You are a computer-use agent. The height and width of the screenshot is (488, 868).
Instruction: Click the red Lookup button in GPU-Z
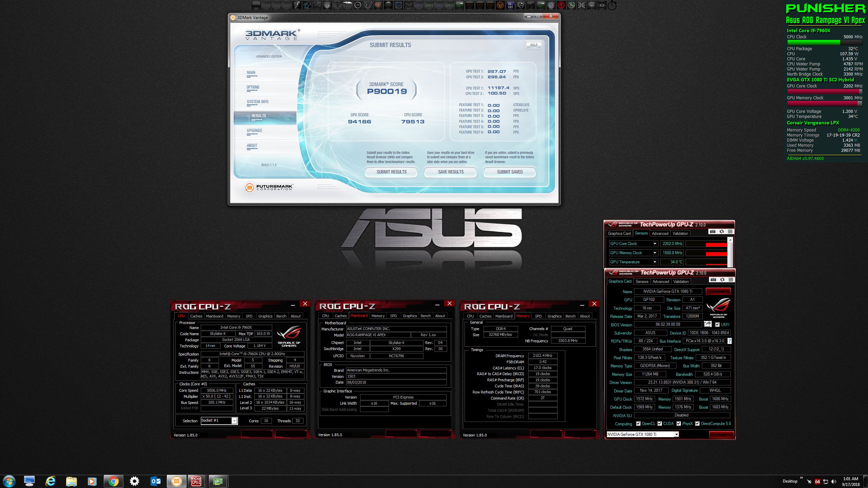tap(718, 291)
